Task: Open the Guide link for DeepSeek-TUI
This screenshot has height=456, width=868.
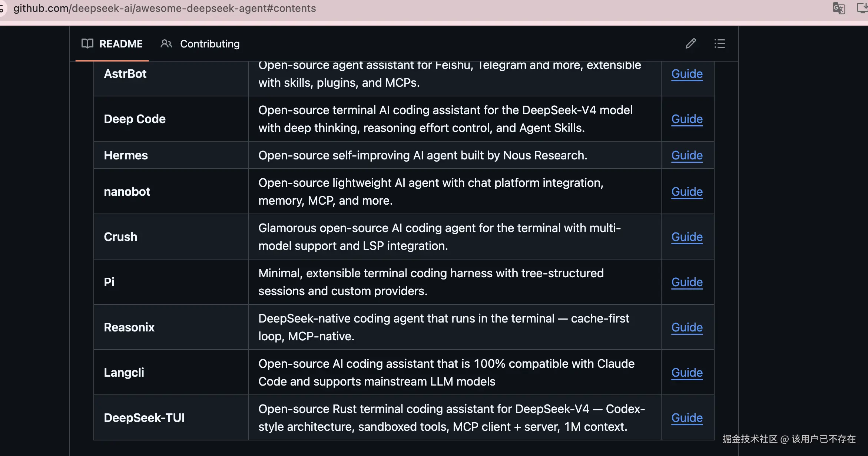Action: (687, 418)
